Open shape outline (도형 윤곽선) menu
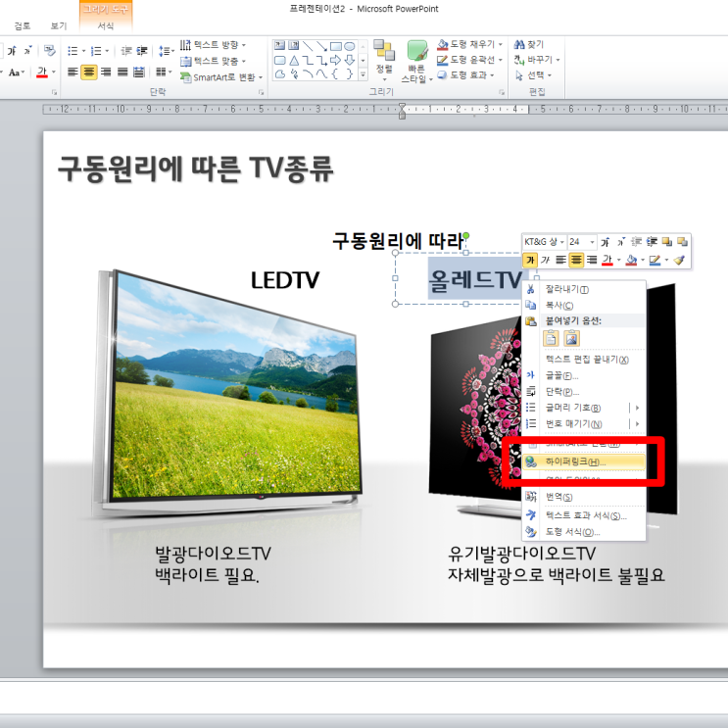 (x=470, y=60)
